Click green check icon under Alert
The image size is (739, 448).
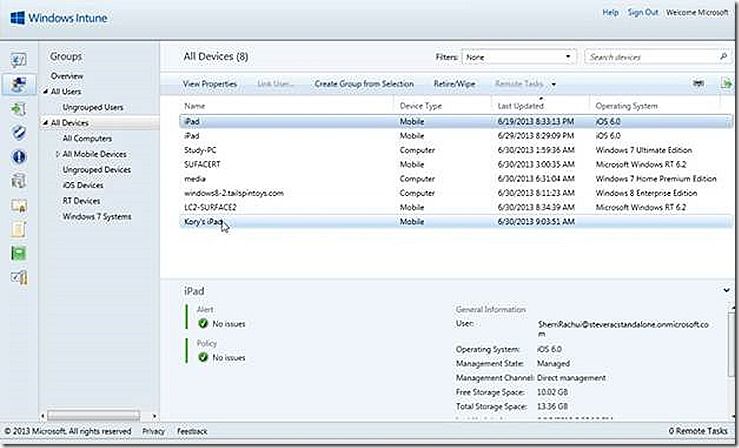coord(203,324)
